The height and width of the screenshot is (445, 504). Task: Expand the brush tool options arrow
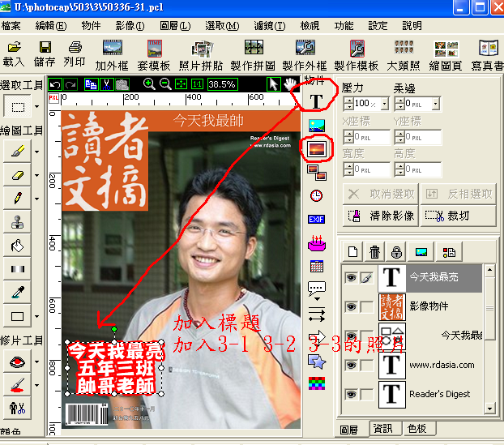click(x=37, y=151)
